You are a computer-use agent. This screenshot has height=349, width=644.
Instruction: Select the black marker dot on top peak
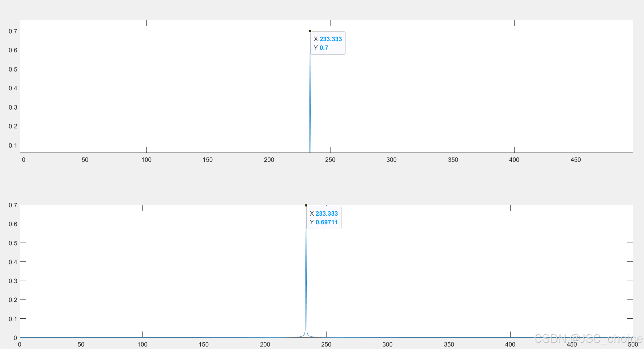[310, 31]
